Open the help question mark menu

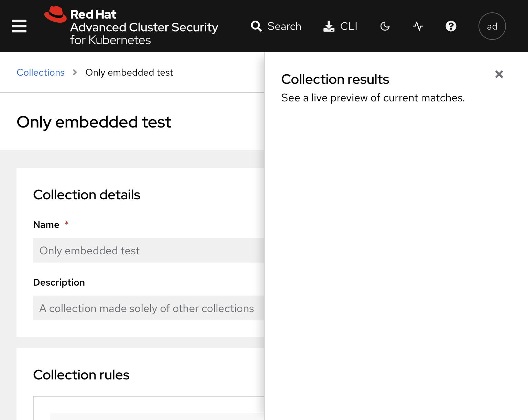click(451, 26)
